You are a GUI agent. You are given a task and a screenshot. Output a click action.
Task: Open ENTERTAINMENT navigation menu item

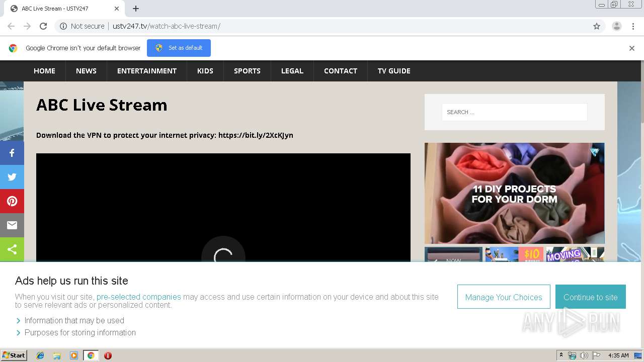(x=147, y=71)
